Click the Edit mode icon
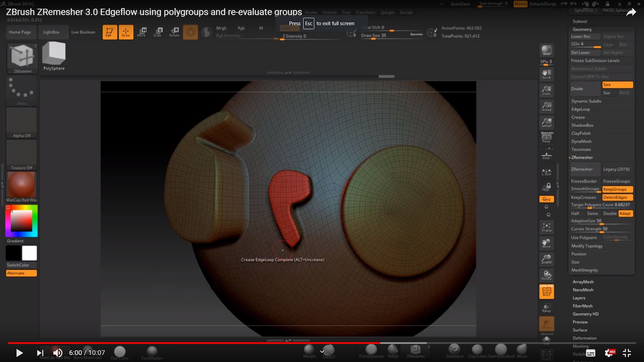The height and width of the screenshot is (362, 644). click(x=109, y=32)
